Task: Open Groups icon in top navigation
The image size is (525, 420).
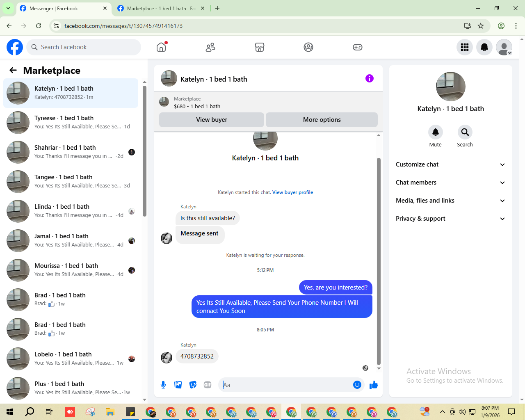Action: [x=308, y=47]
